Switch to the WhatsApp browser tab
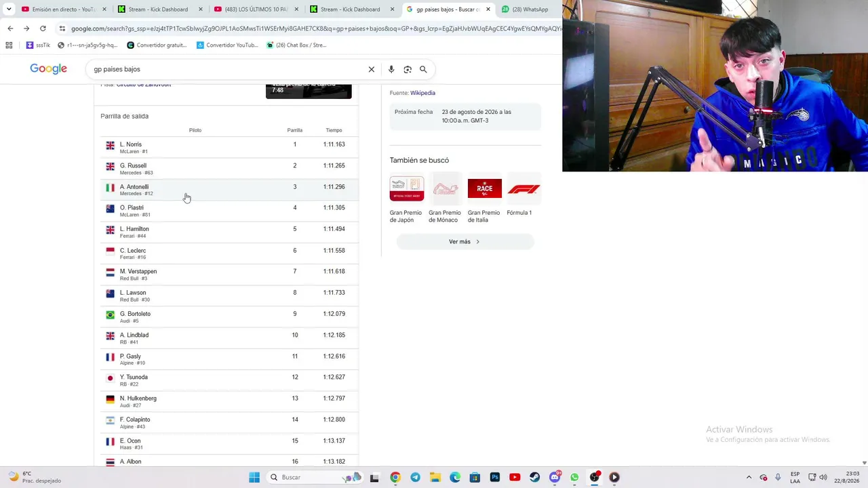 coord(529,9)
